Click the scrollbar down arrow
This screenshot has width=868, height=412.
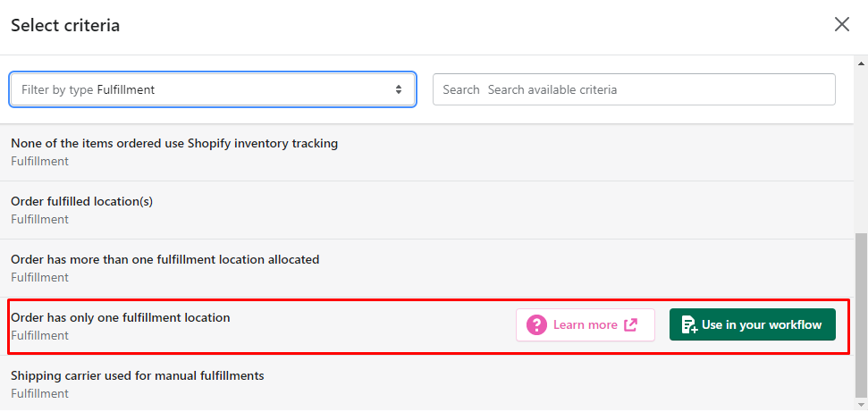click(x=861, y=406)
